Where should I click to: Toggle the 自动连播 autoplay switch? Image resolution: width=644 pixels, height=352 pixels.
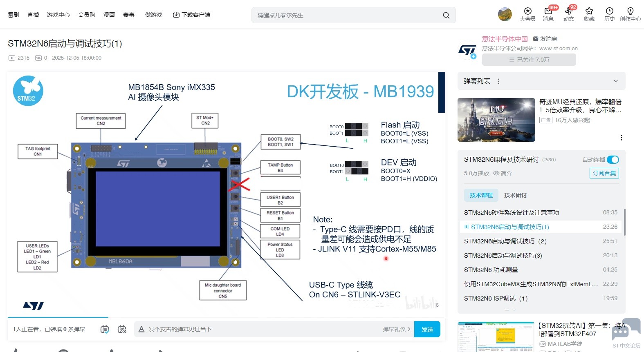coord(613,160)
